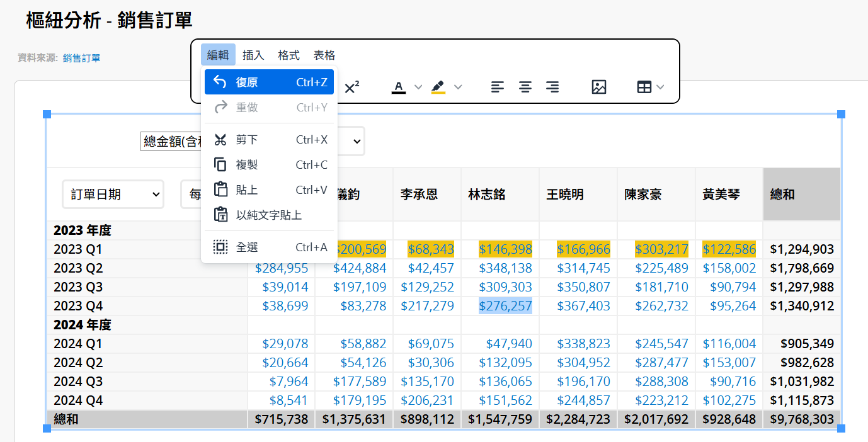
Task: Align text left
Action: coord(498,88)
